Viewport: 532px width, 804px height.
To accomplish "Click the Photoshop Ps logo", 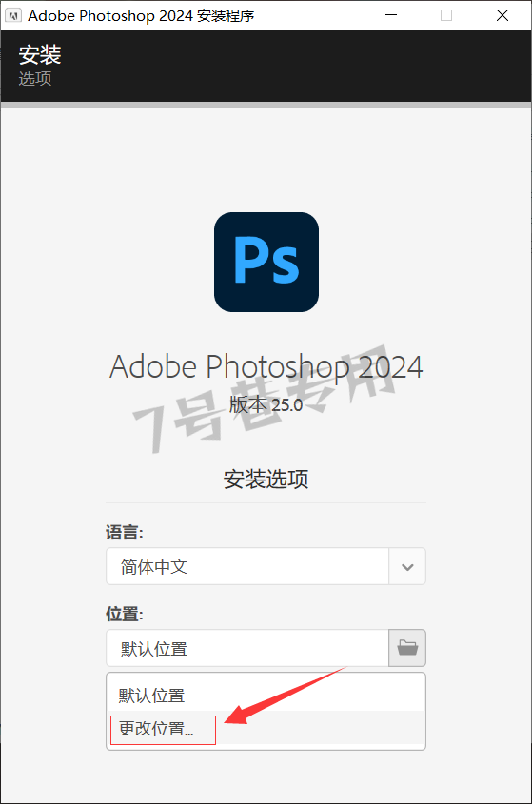I will pyautogui.click(x=266, y=262).
